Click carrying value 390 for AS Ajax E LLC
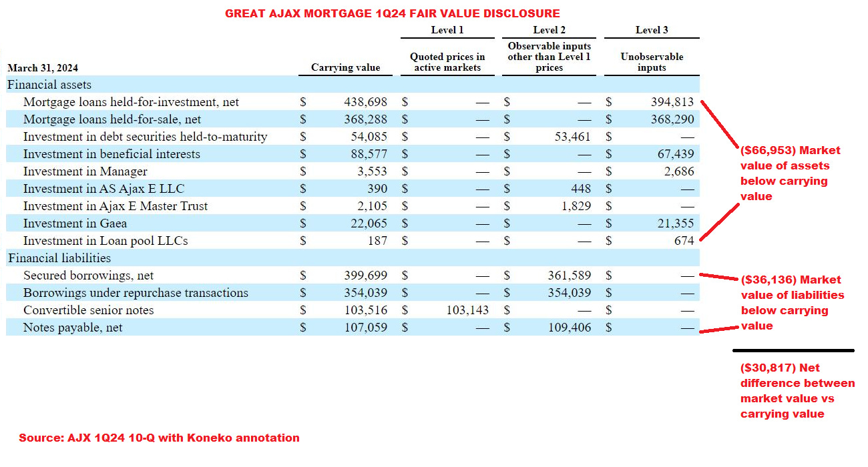 378,189
